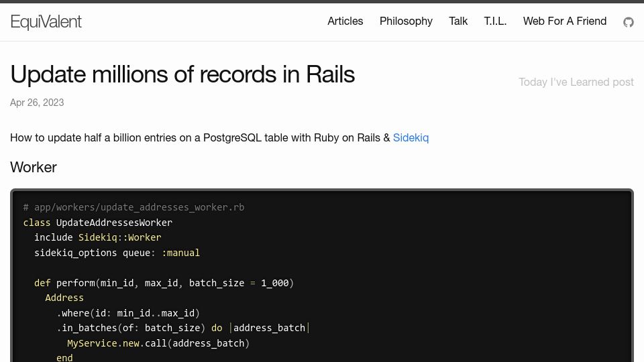
Task: Click the code comment with worker file path
Action: 134,207
